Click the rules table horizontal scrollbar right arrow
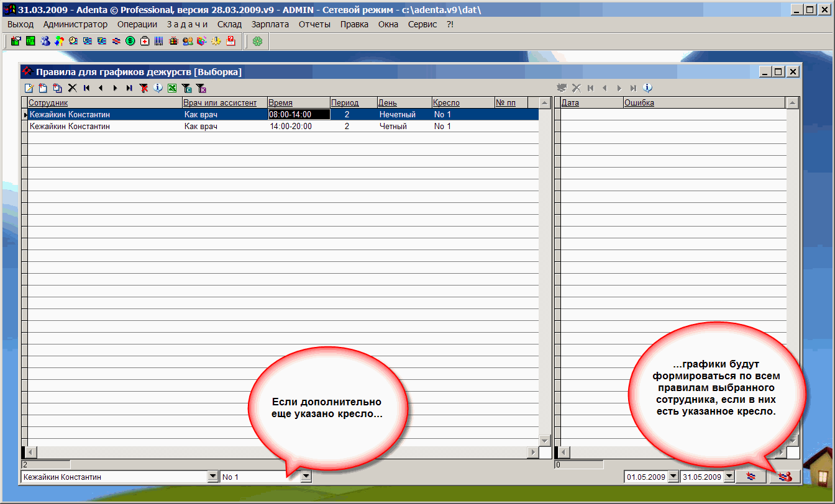This screenshot has height=504, width=835. (x=532, y=452)
